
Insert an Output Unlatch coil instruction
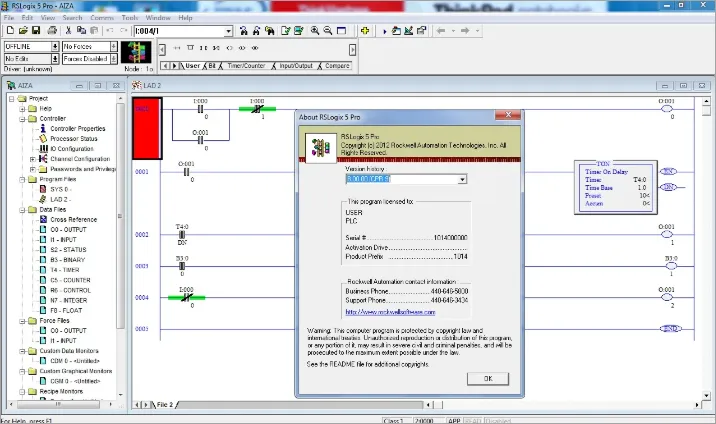click(x=255, y=47)
